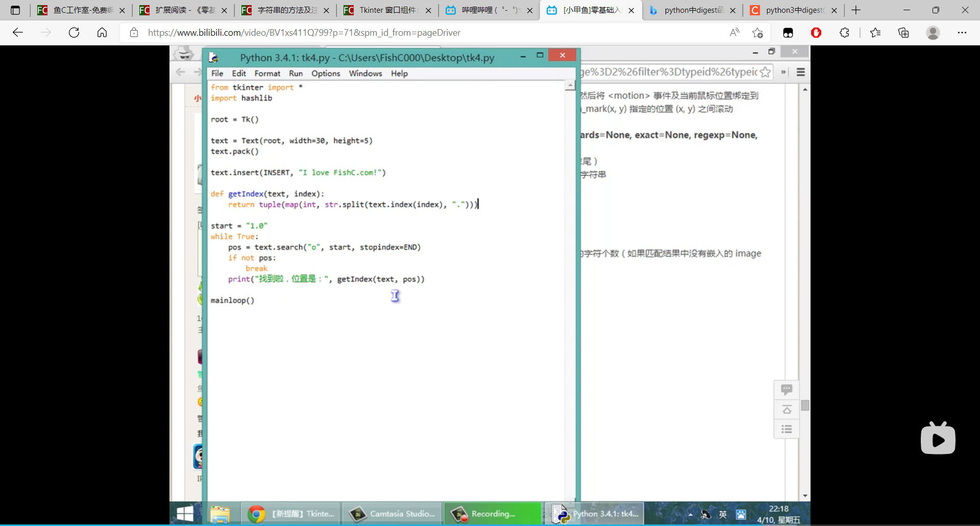
Task: Open the black mask extension icon
Action: click(x=788, y=33)
